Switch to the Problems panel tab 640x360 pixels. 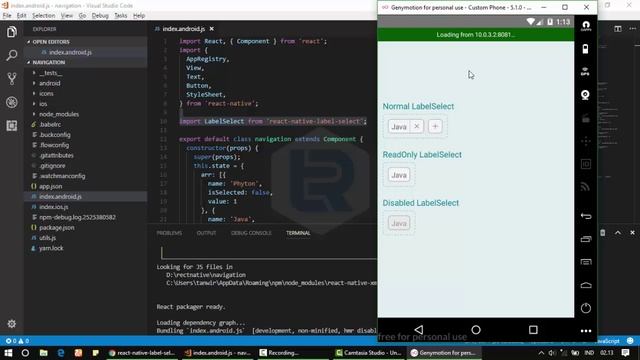tap(169, 233)
